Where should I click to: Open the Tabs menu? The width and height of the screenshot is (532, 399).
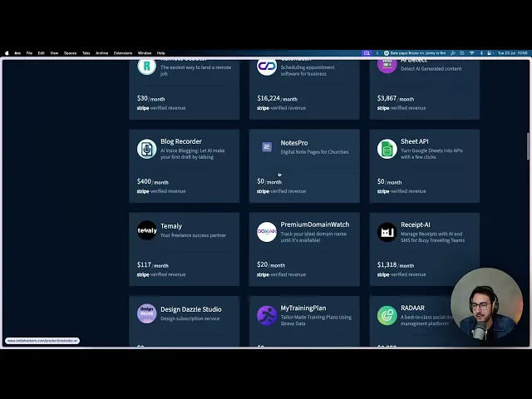[86, 53]
